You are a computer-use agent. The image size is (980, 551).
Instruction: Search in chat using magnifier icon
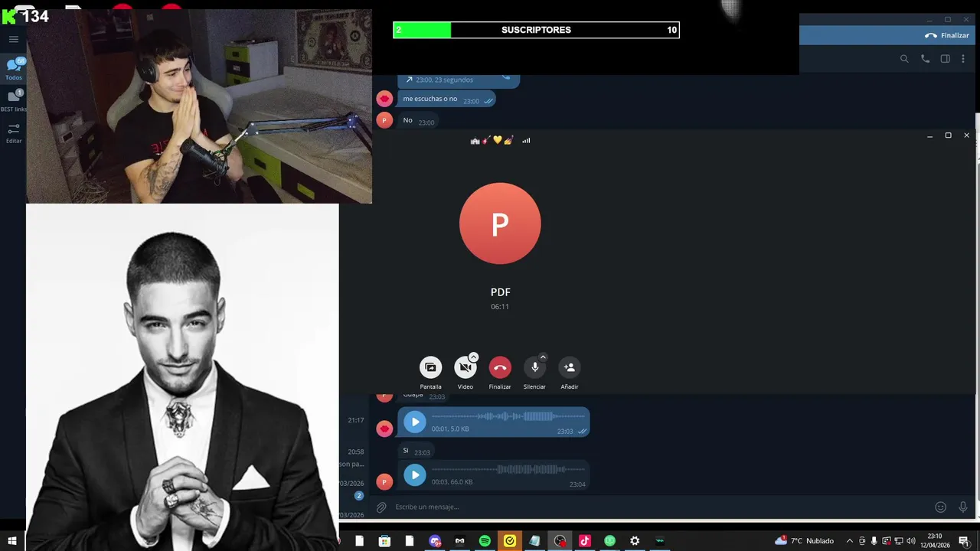point(904,59)
